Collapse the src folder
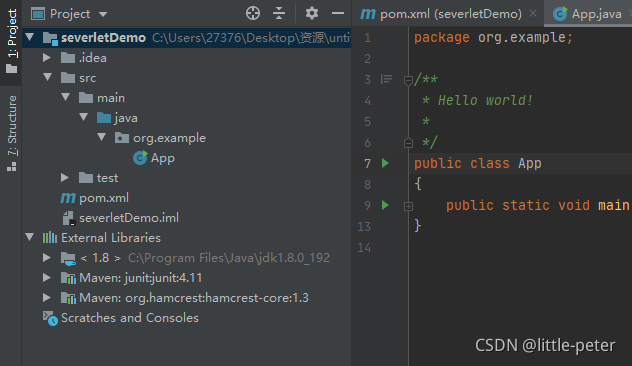Screen dimensions: 632x366 point(48,77)
